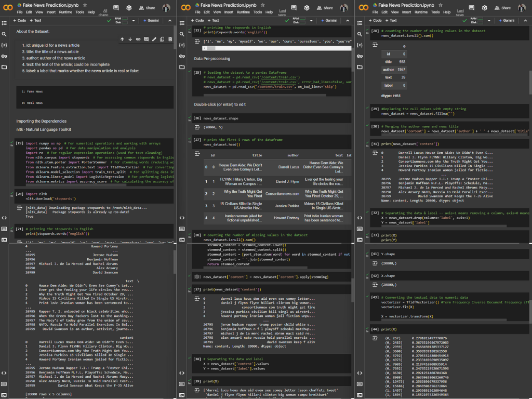Open Help menu in right notebook

pos(447,12)
